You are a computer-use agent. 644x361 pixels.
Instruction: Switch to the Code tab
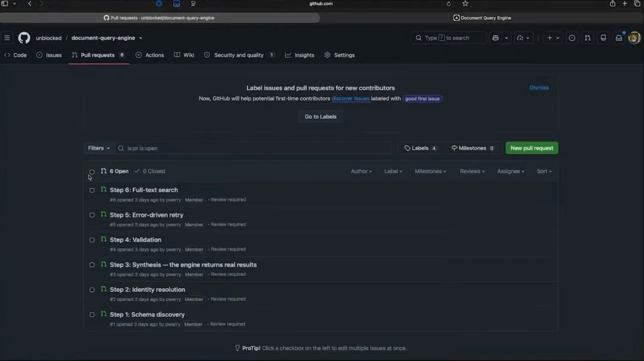(15, 55)
